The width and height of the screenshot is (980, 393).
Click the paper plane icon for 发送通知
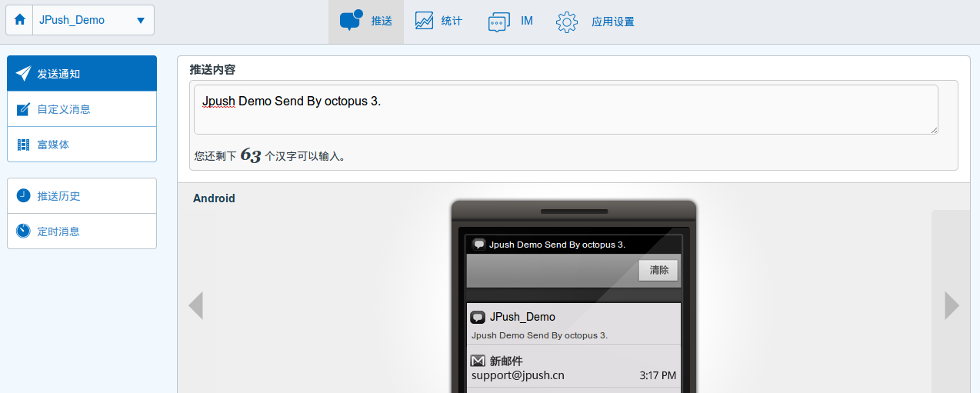[24, 74]
